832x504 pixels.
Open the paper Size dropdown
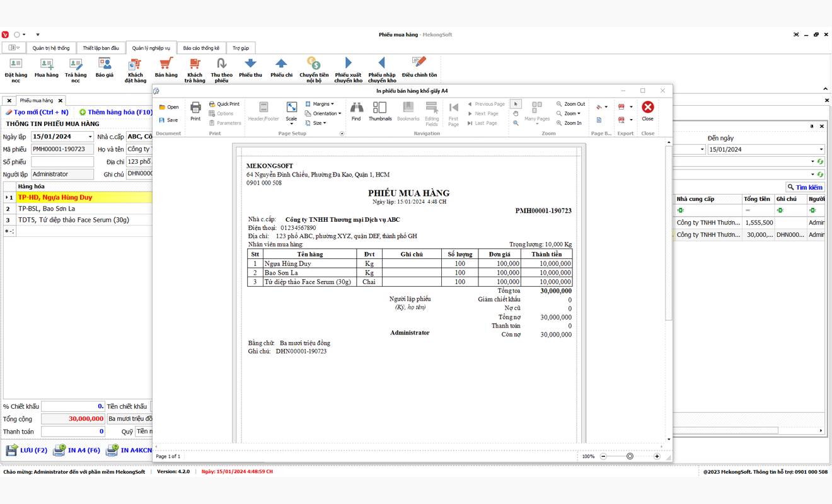click(316, 123)
